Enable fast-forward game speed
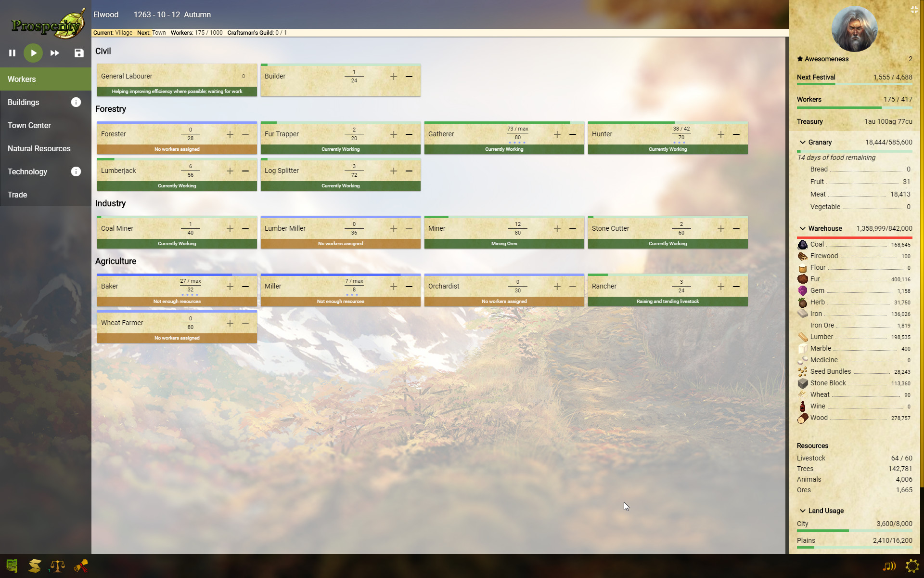 [54, 53]
